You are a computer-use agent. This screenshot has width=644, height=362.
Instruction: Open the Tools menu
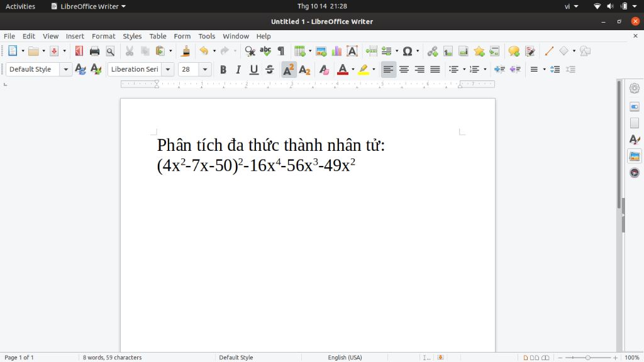[206, 36]
